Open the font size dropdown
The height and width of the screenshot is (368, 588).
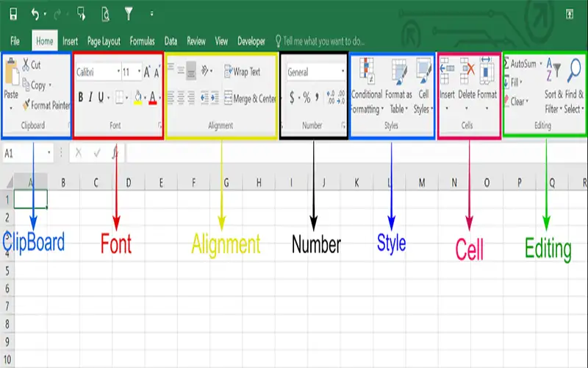click(x=131, y=71)
